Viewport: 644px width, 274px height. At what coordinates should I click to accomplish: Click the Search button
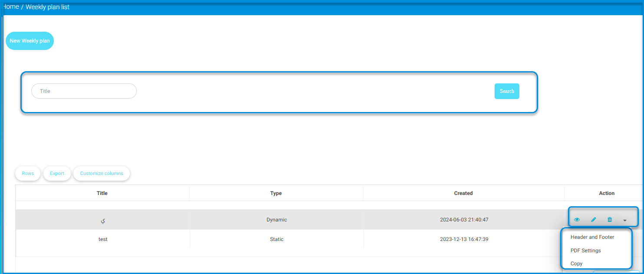point(507,91)
